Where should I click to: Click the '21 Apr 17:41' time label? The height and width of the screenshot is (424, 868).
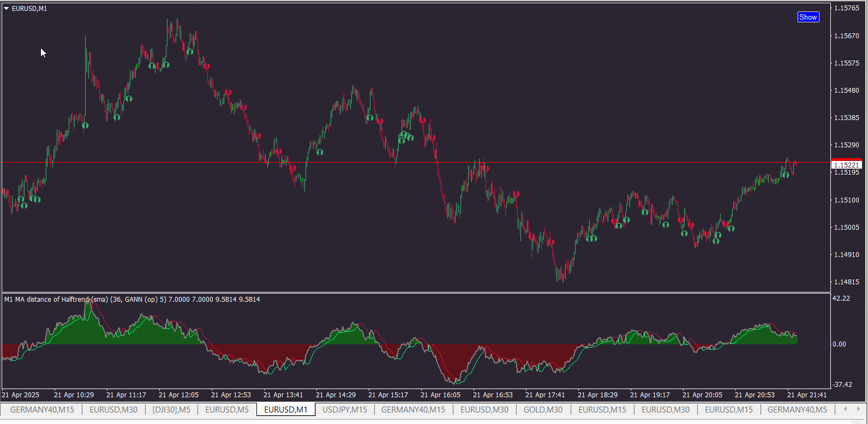coord(545,395)
